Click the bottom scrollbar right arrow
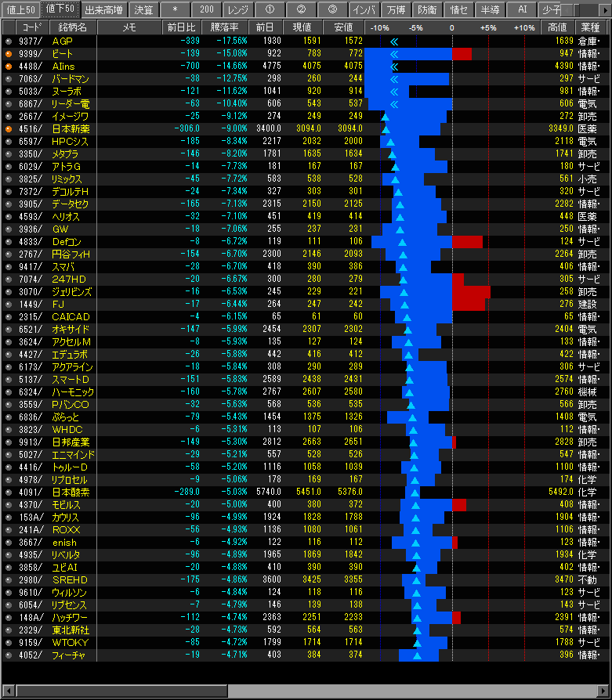The image size is (612, 700). 603,690
